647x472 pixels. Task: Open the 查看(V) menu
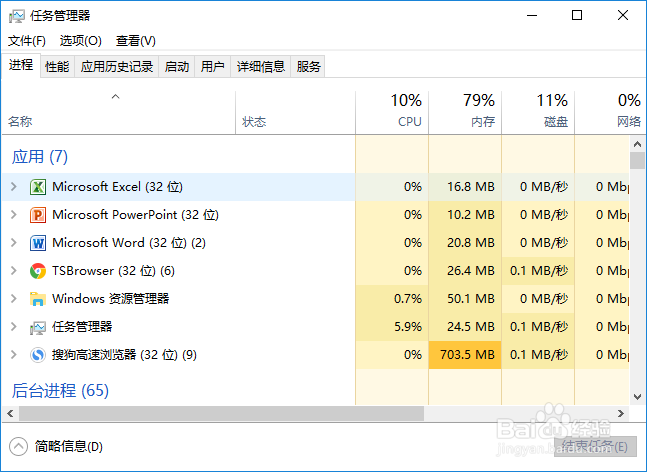point(136,41)
